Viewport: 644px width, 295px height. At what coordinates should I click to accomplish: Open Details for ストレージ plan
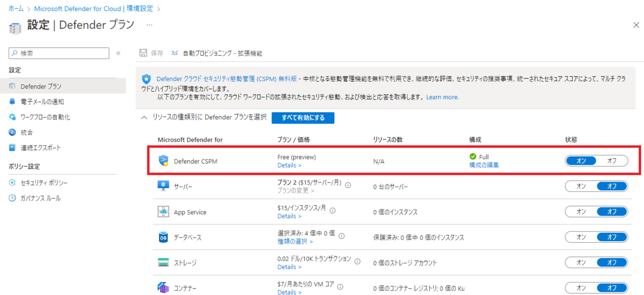289,267
